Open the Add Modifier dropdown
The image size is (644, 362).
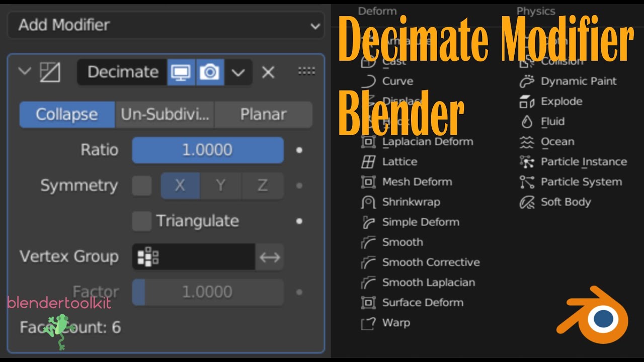(x=166, y=25)
